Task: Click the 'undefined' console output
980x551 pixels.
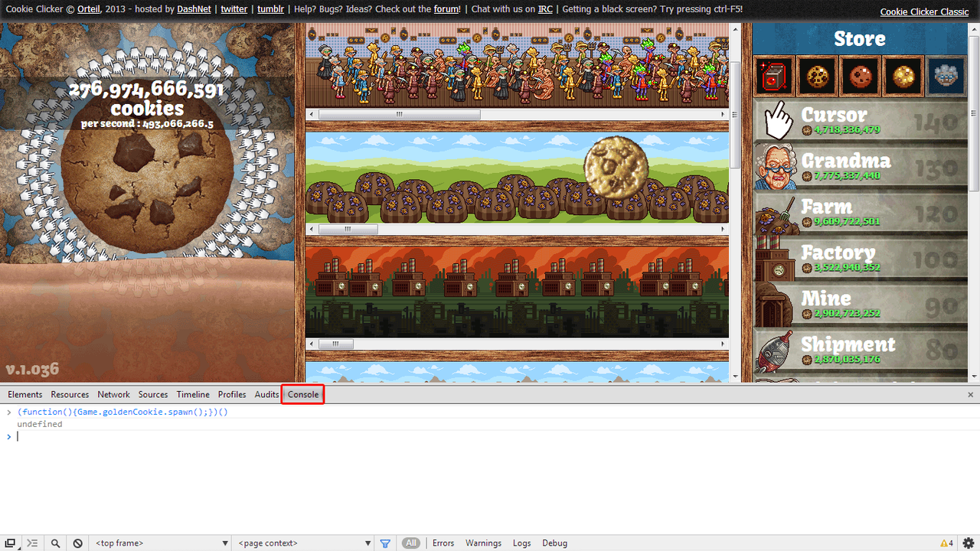Action: (x=40, y=424)
